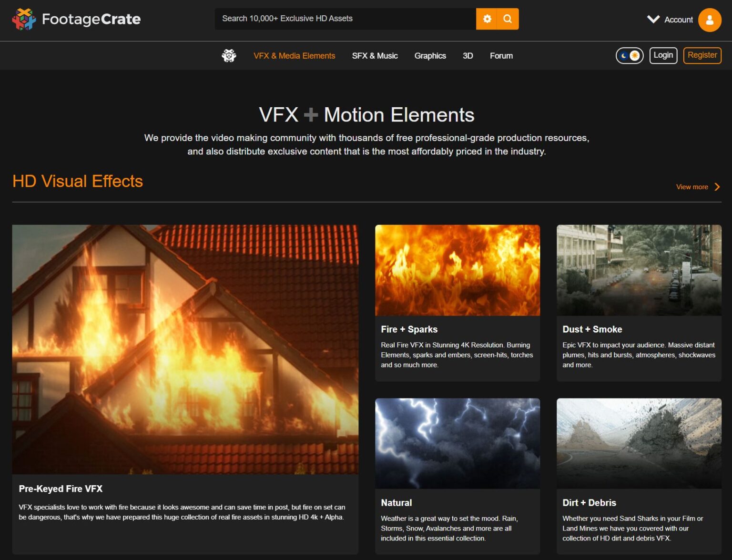This screenshot has width=732, height=560.
Task: Open the Pre-Keyed Fire VFX image
Action: pyautogui.click(x=185, y=349)
